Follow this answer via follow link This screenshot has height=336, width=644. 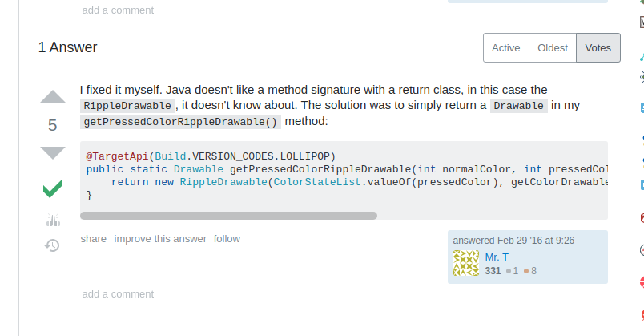point(227,238)
